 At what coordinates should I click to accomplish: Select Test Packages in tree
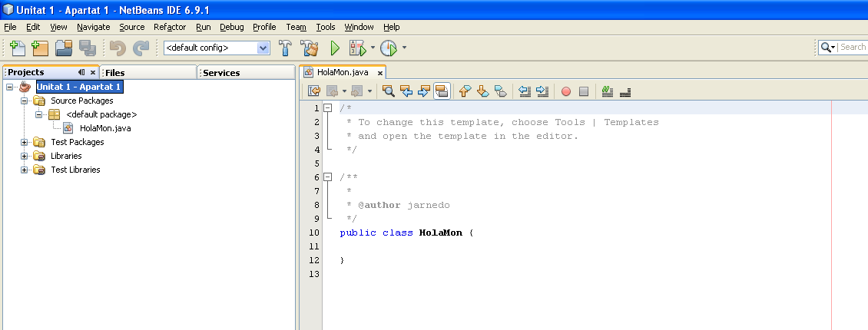click(x=78, y=142)
